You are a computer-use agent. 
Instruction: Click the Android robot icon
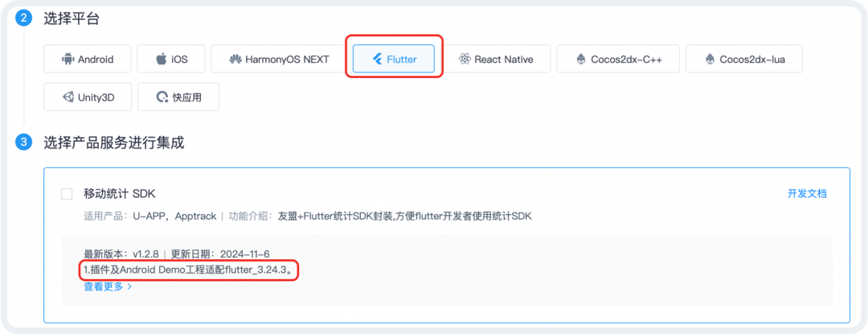(68, 60)
